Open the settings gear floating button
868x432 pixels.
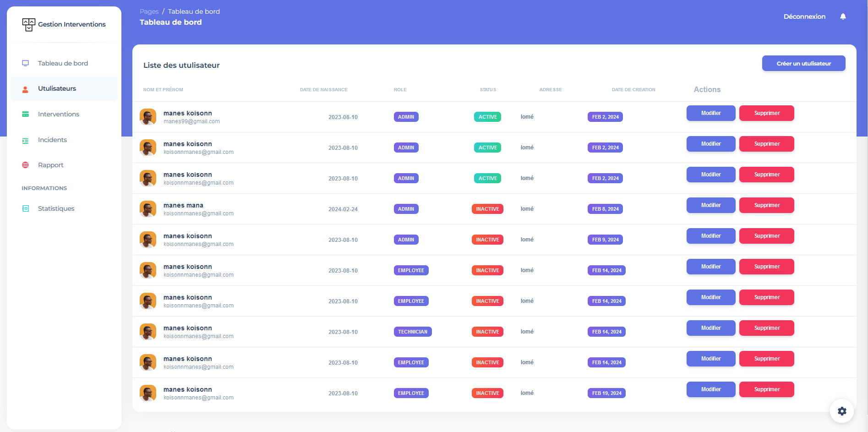pyautogui.click(x=842, y=411)
